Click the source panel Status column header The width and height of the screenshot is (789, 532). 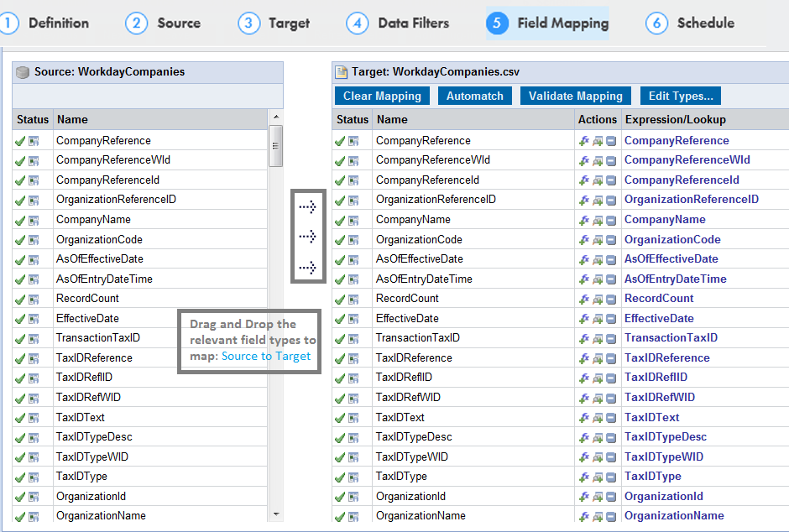pyautogui.click(x=33, y=120)
